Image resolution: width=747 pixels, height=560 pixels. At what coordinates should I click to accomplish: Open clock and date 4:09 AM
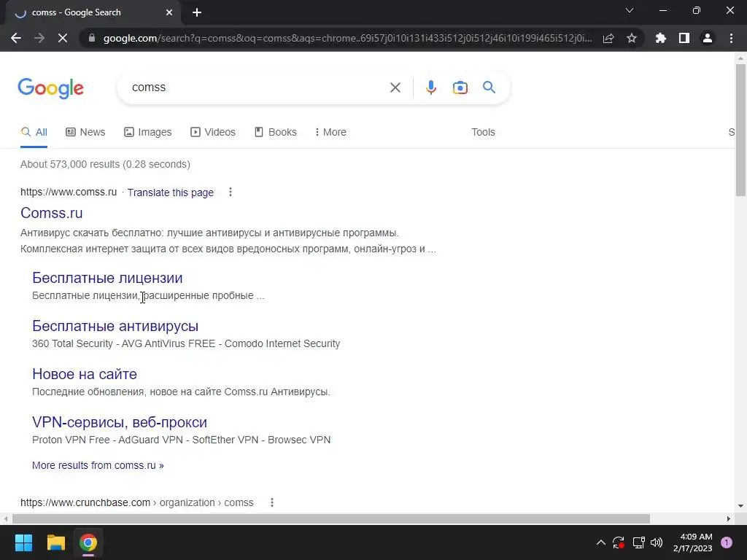point(692,542)
